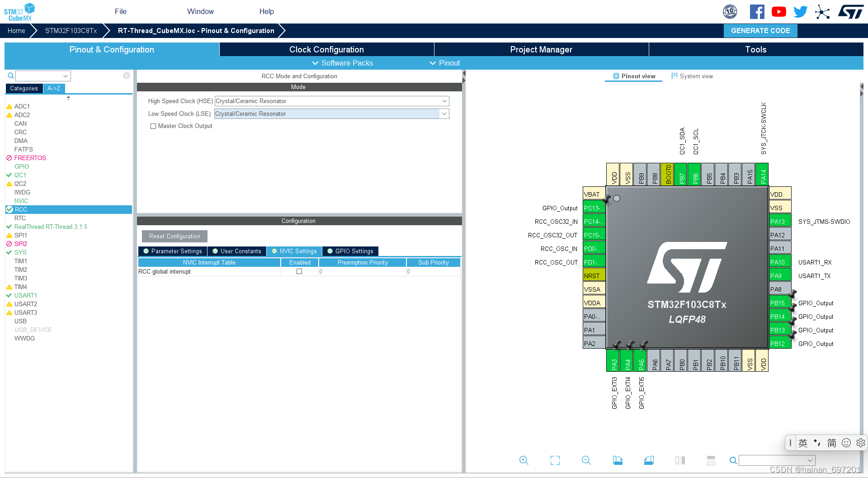Screen dimensions: 868x478
Task: Switch to Clock Configuration tab
Action: click(x=326, y=49)
